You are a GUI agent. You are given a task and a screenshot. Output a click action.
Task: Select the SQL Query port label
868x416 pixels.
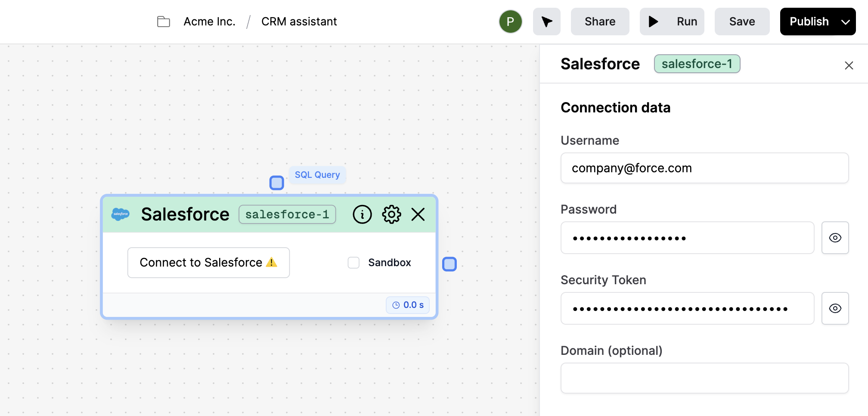[x=317, y=175]
